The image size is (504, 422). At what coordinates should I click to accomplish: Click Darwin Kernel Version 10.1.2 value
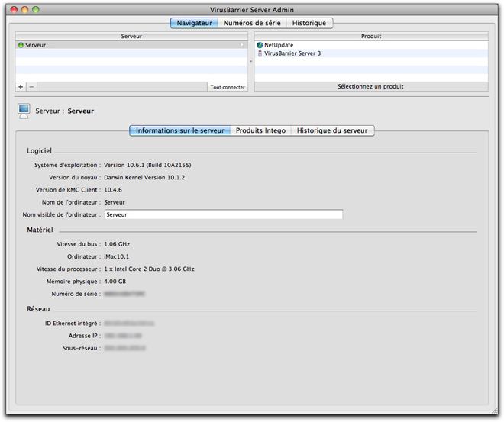(144, 178)
